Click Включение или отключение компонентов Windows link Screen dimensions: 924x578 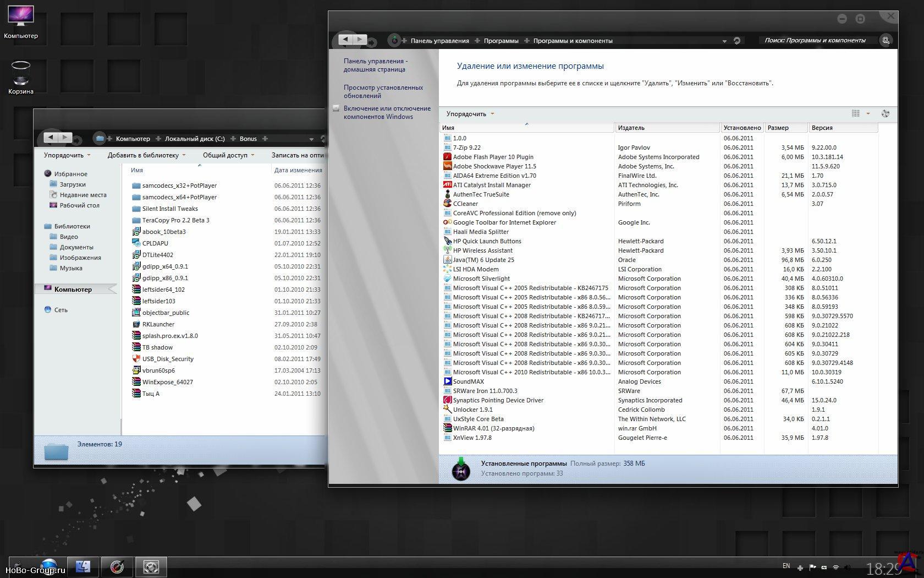(387, 112)
